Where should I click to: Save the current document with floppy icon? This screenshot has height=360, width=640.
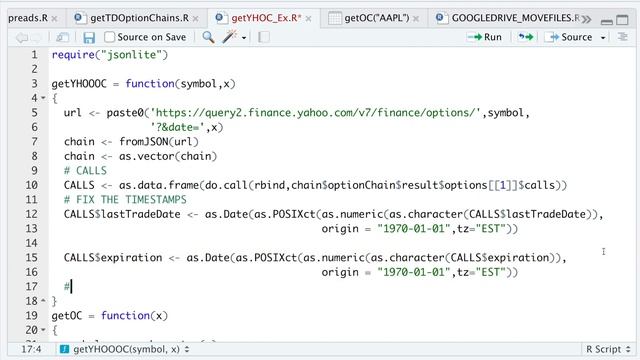(x=89, y=38)
